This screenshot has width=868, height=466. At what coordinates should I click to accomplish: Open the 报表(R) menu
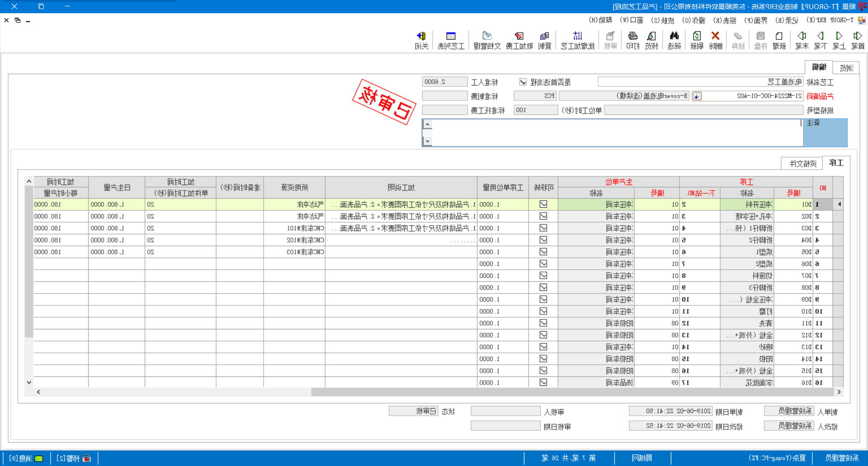725,20
